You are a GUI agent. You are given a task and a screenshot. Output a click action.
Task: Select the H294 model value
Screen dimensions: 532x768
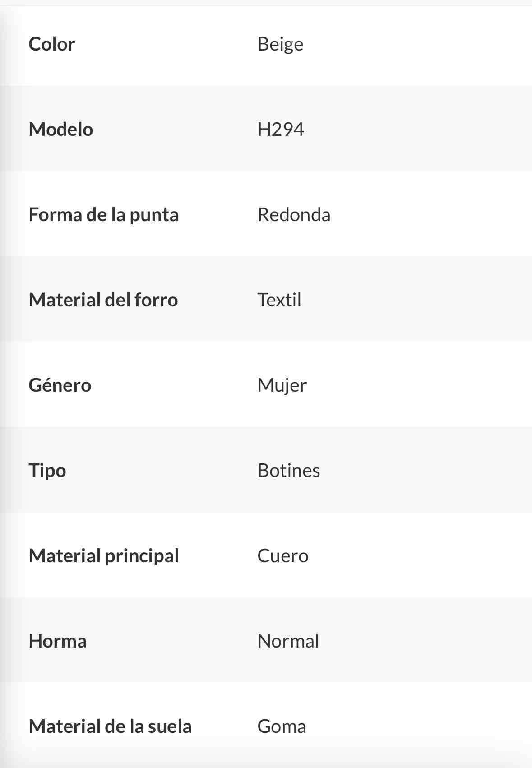point(281,130)
